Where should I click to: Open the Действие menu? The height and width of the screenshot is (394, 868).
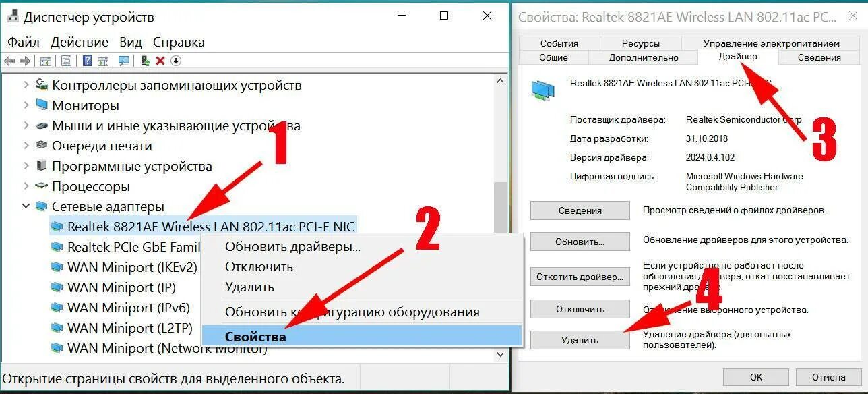[x=80, y=42]
